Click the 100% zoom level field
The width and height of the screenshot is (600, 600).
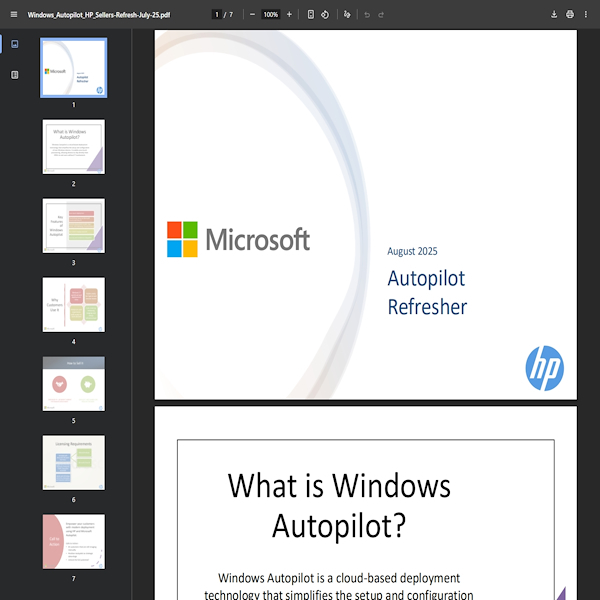click(x=271, y=15)
